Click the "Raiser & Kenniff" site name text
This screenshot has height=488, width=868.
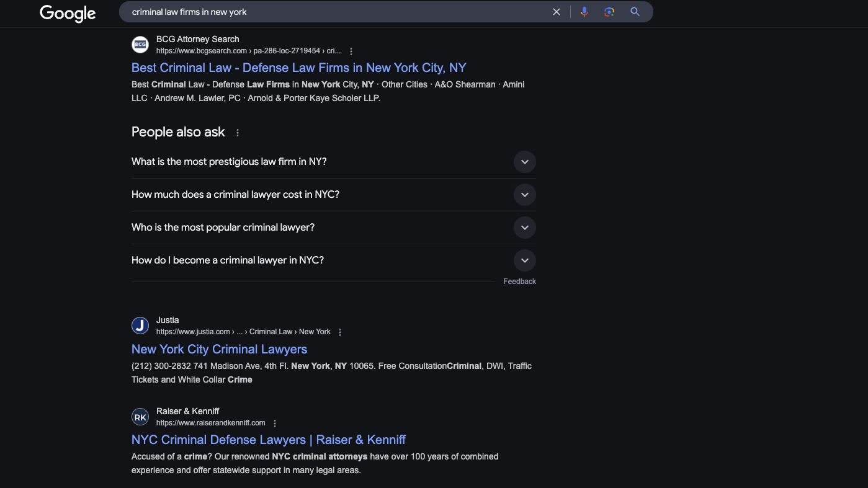(x=187, y=411)
